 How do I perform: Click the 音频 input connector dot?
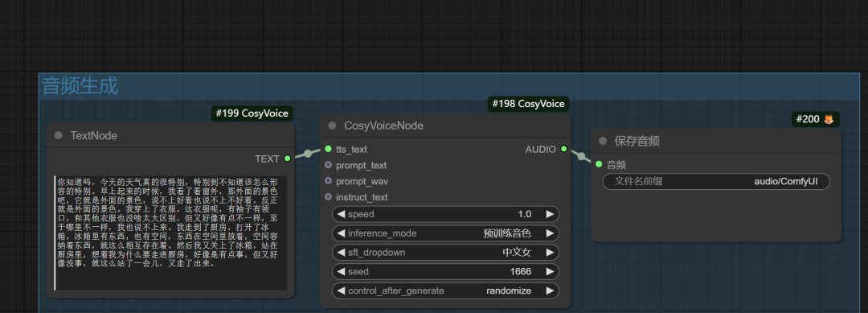599,164
